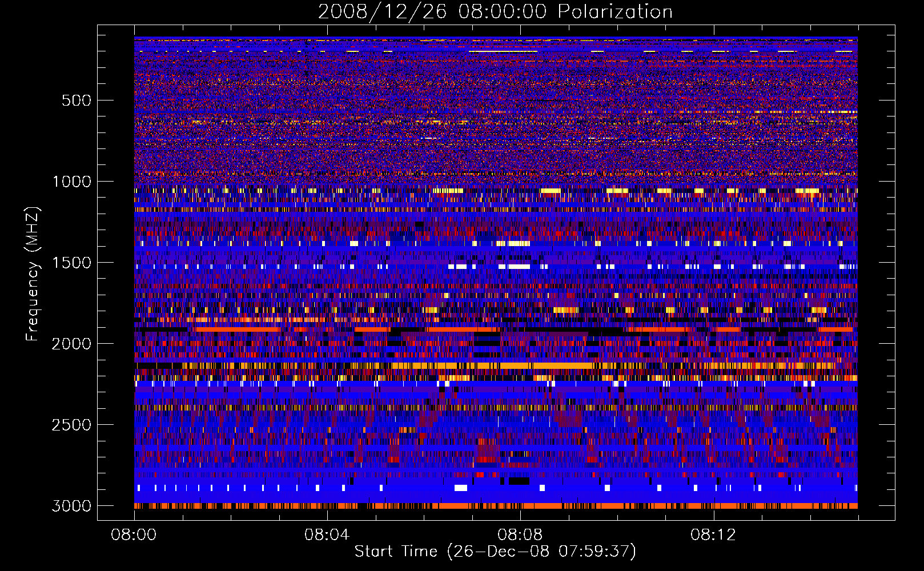The image size is (924, 571).
Task: Click the 'Frequency (MHZ)' y-axis label
Action: pos(33,274)
